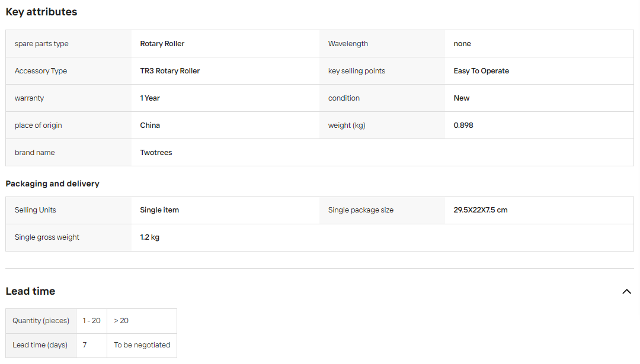
Task: Click the China place of origin value
Action: coord(150,125)
